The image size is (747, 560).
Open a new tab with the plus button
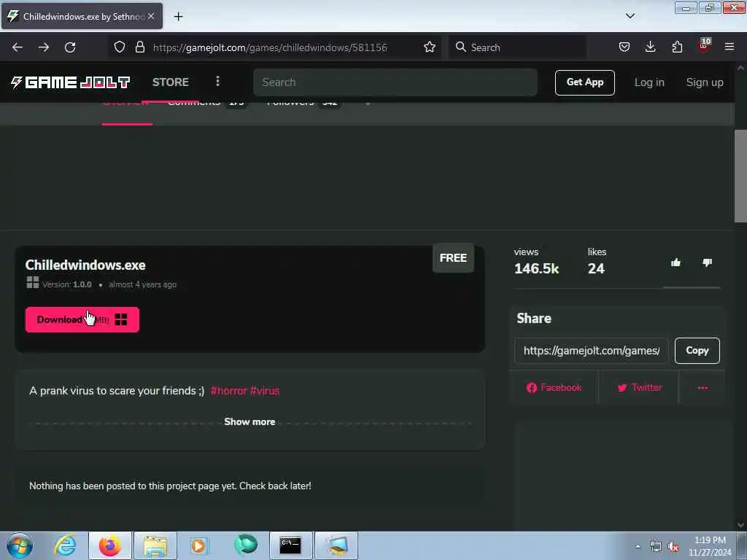pyautogui.click(x=178, y=17)
